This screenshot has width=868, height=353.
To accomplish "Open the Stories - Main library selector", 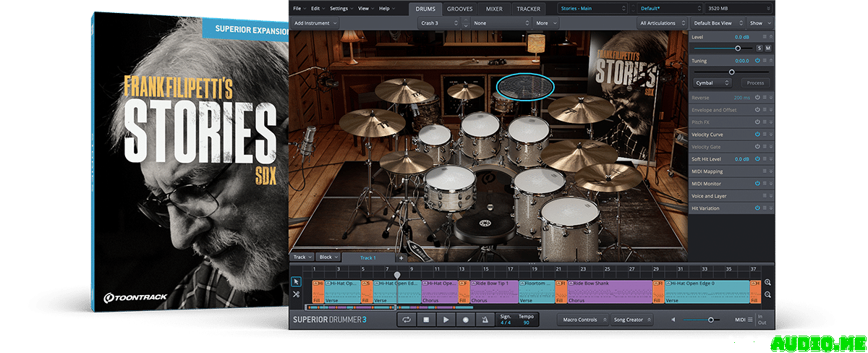I will coord(593,9).
